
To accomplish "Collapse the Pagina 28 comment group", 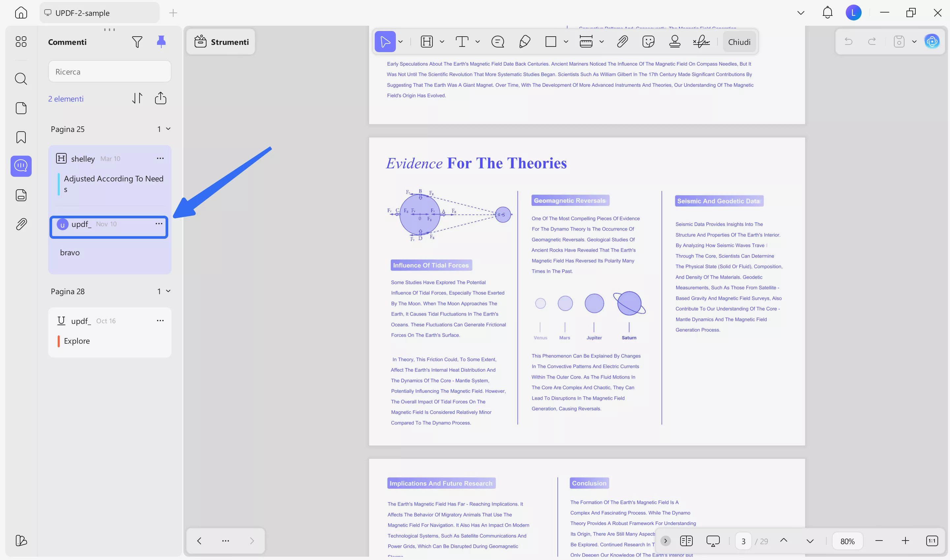I will 168,291.
